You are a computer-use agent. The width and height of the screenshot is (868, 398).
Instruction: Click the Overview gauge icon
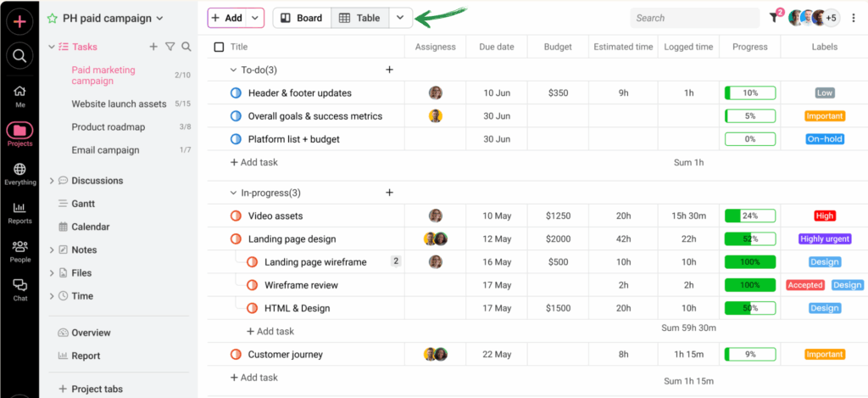click(x=63, y=333)
